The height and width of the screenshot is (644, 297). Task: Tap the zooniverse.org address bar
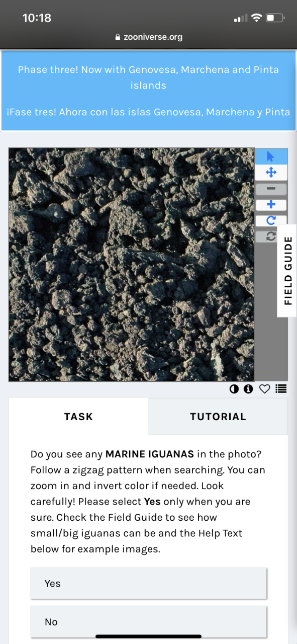coord(148,37)
